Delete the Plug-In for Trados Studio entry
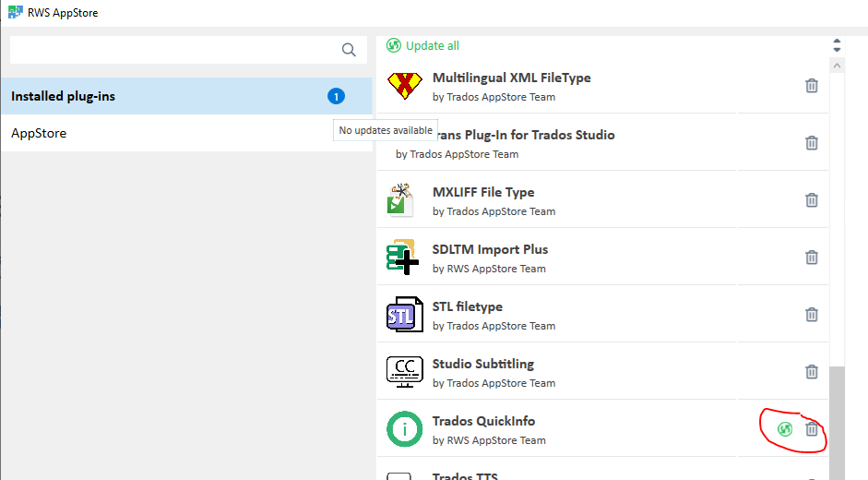This screenshot has height=480, width=868. point(812,143)
